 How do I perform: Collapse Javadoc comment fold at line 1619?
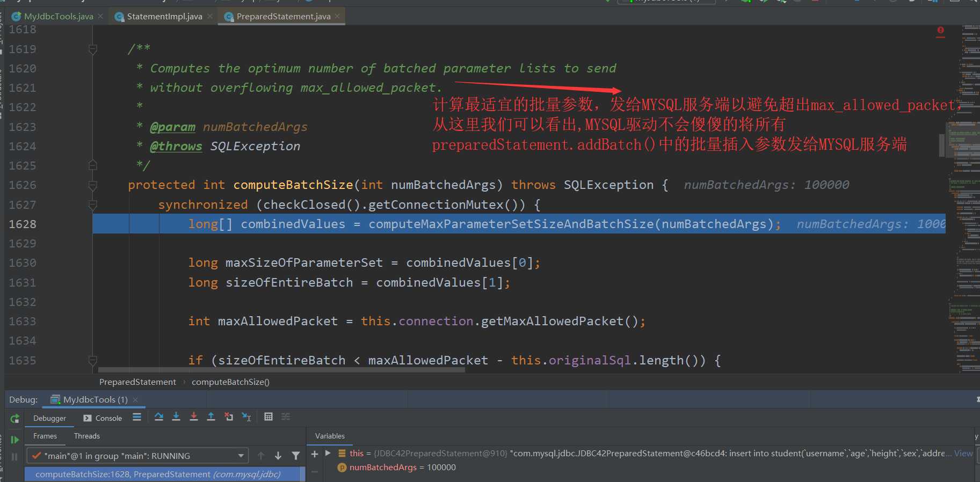[x=92, y=49]
